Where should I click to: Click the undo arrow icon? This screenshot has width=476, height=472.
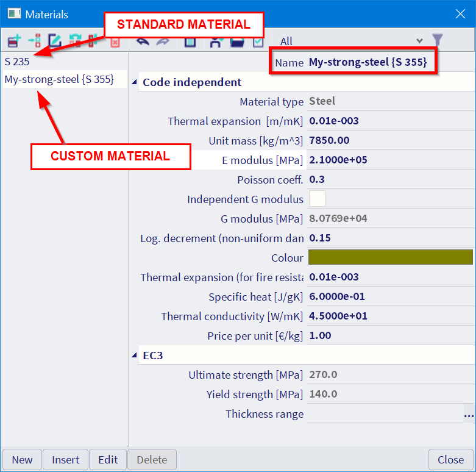pyautogui.click(x=143, y=41)
